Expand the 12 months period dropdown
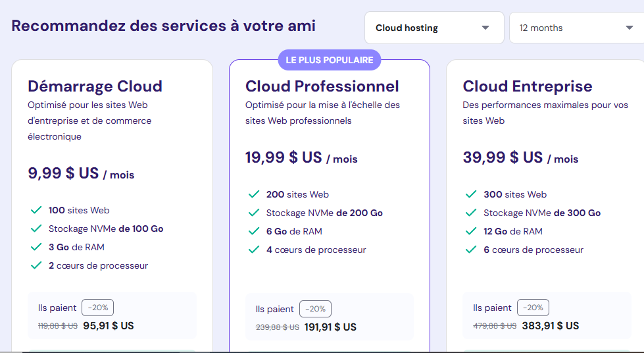 coord(577,28)
